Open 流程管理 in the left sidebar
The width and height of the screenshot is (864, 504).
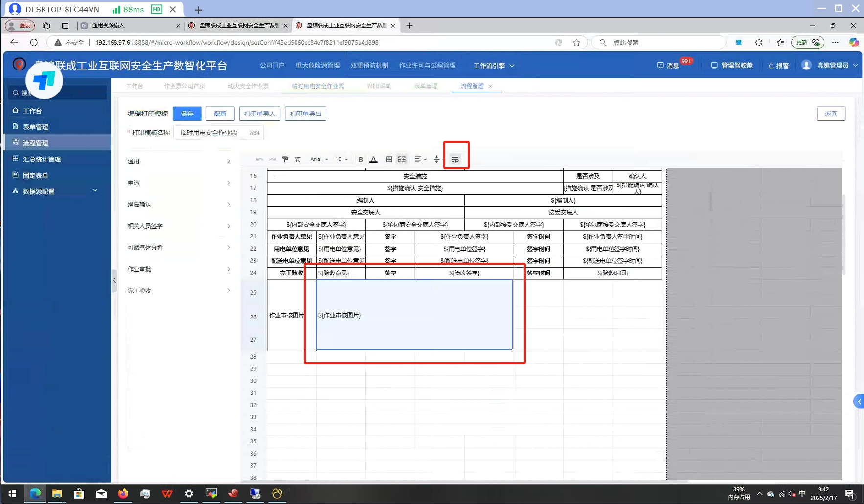coord(57,143)
